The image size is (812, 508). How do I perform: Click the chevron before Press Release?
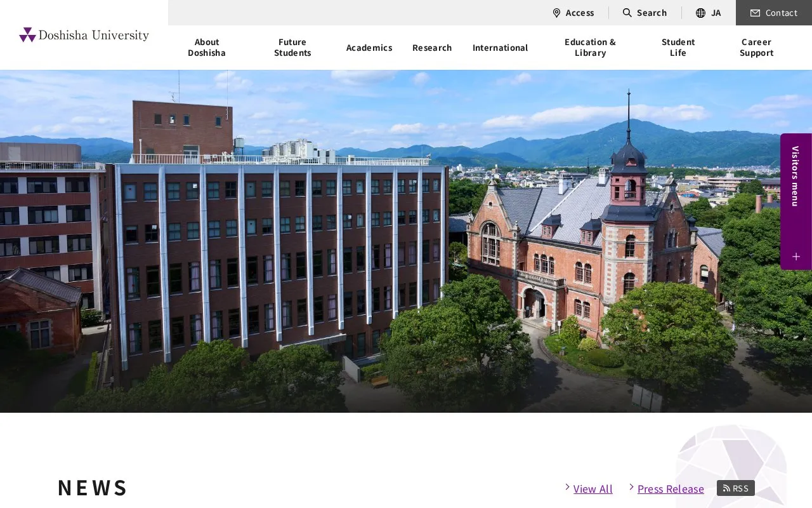coord(632,486)
